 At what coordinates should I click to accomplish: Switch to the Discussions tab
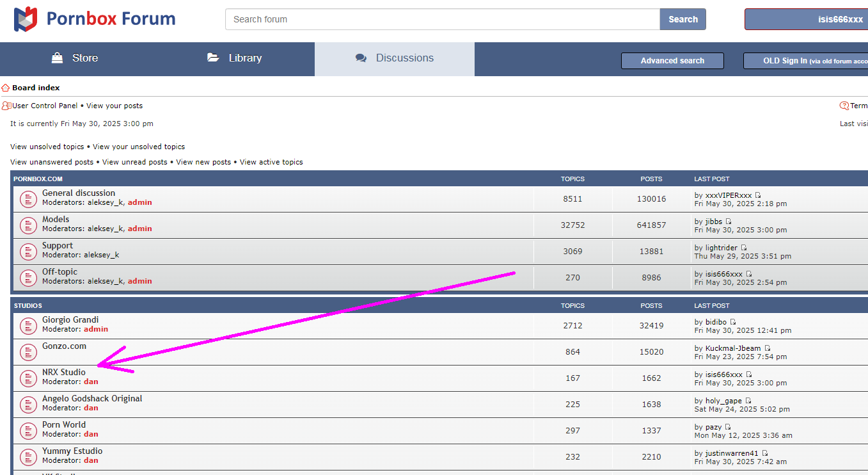click(x=395, y=58)
